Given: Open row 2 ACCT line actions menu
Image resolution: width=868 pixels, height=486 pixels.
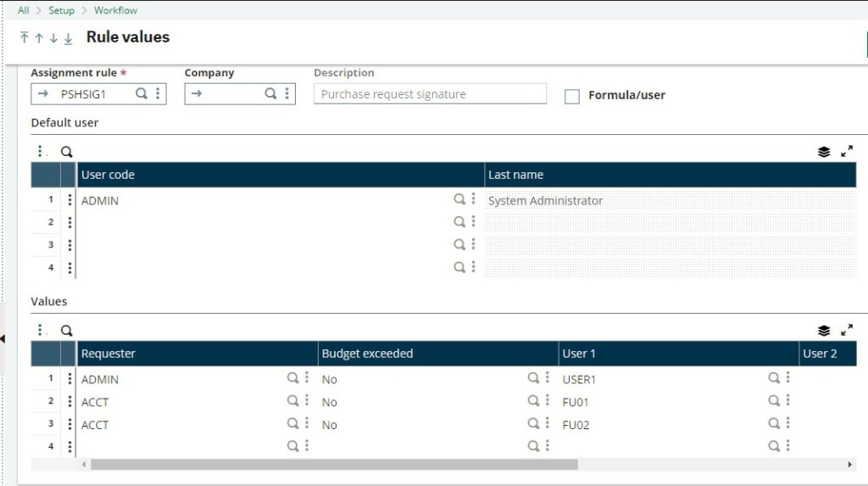Looking at the screenshot, I should pyautogui.click(x=70, y=401).
